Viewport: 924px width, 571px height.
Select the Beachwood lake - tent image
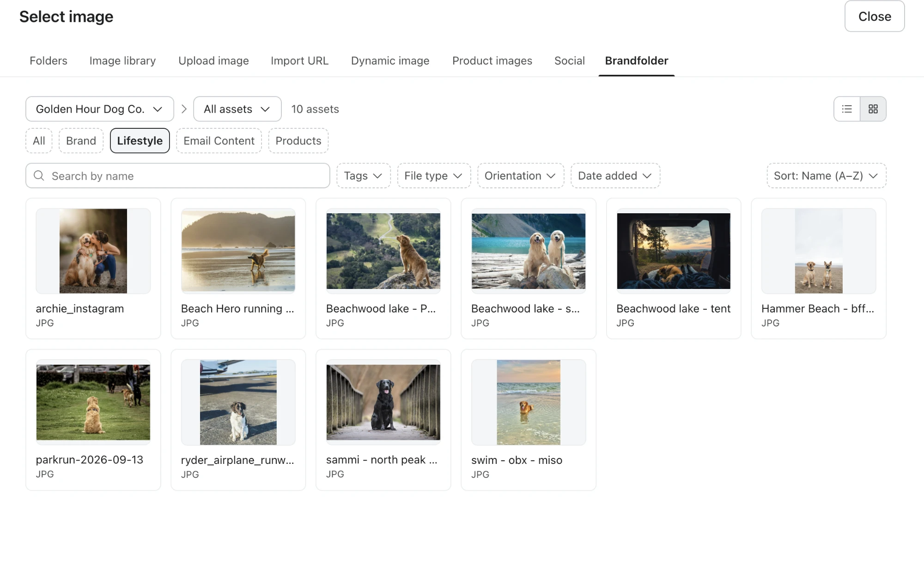click(674, 251)
